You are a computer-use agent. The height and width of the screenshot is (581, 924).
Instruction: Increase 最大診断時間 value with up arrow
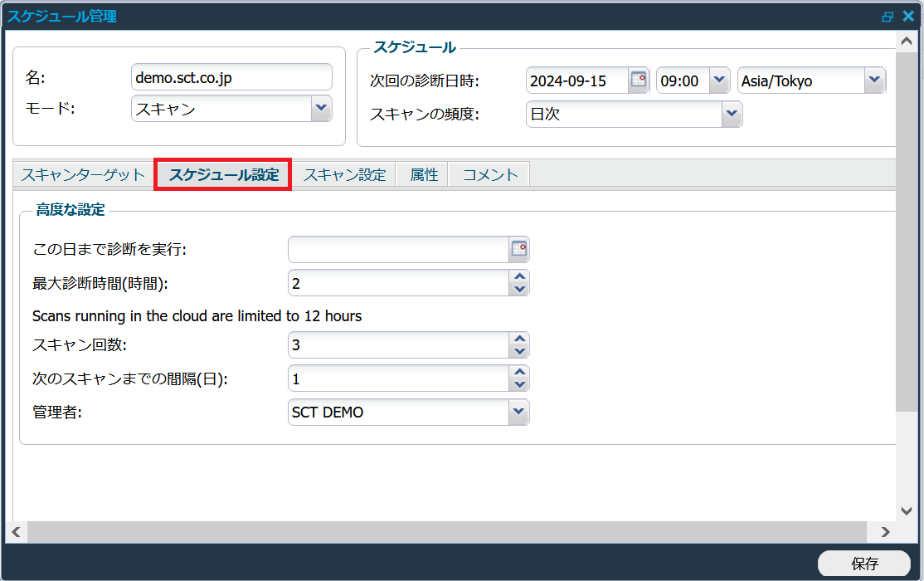[x=519, y=276]
